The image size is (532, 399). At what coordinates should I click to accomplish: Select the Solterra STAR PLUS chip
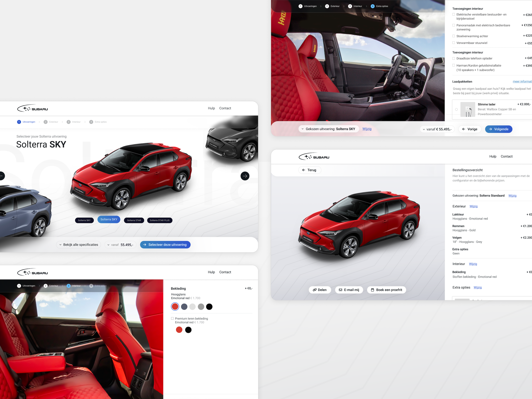coord(160,220)
